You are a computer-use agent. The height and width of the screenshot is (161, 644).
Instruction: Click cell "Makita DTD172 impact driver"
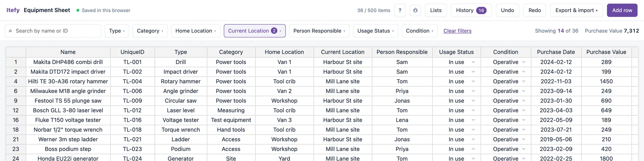68,72
